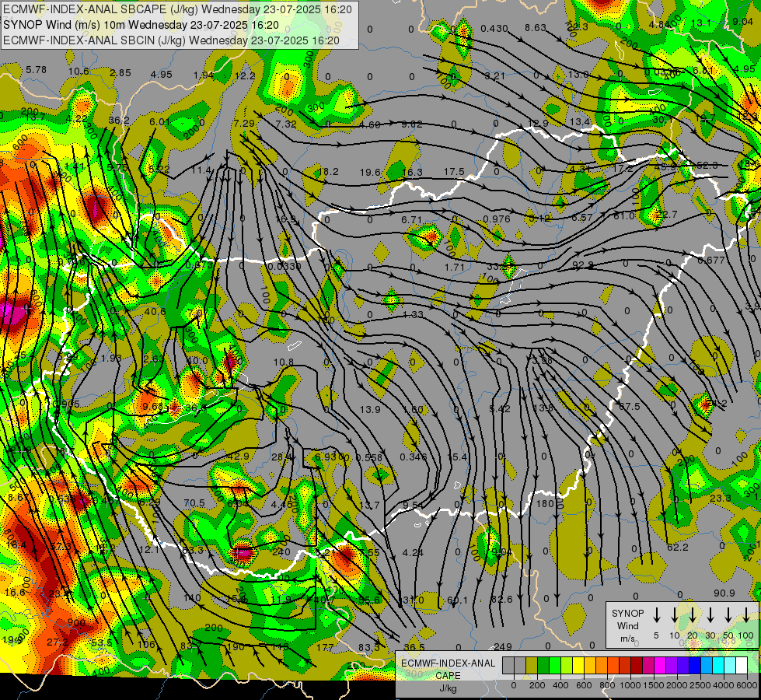Click the map value 2.85

(120, 73)
